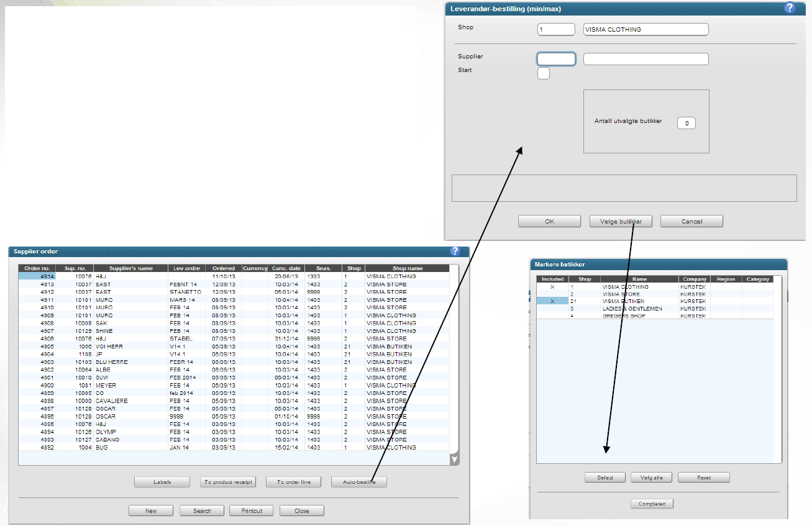Select order 4913 row
812x526 pixels.
(x=234, y=284)
